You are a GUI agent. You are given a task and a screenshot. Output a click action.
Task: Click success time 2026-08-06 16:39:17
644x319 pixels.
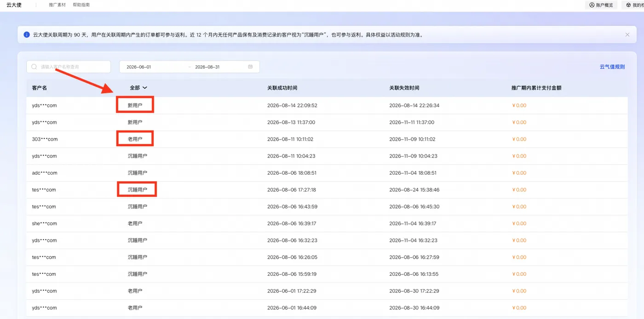click(292, 223)
